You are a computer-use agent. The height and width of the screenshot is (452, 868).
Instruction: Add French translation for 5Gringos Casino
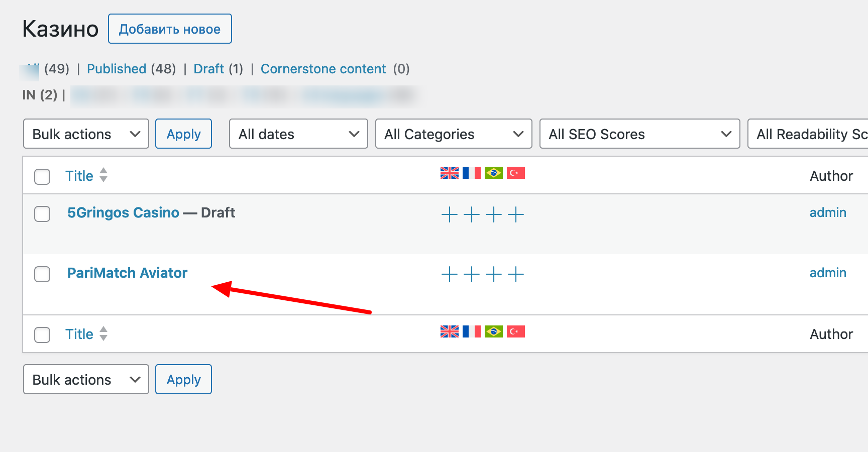click(472, 215)
